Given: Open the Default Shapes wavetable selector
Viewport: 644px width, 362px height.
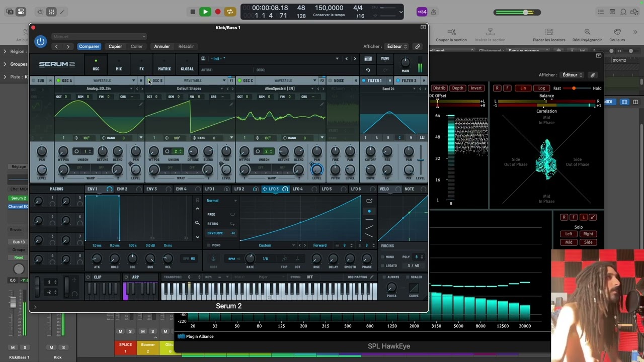Looking at the screenshot, I should coord(189,88).
